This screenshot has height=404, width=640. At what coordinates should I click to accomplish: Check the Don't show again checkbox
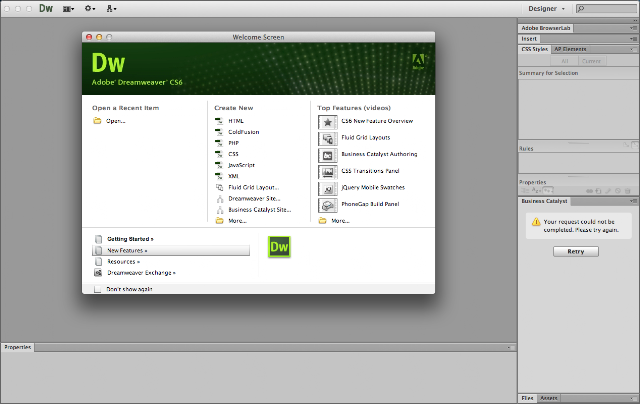97,289
